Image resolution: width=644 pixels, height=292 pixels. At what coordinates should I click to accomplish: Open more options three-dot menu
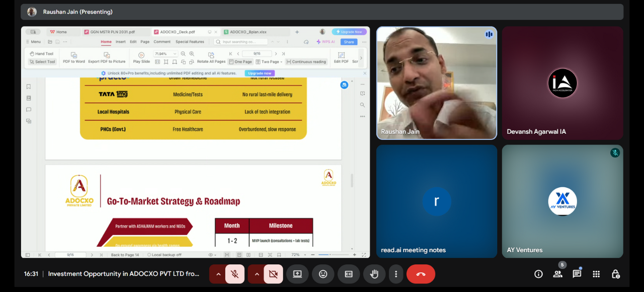click(x=396, y=274)
